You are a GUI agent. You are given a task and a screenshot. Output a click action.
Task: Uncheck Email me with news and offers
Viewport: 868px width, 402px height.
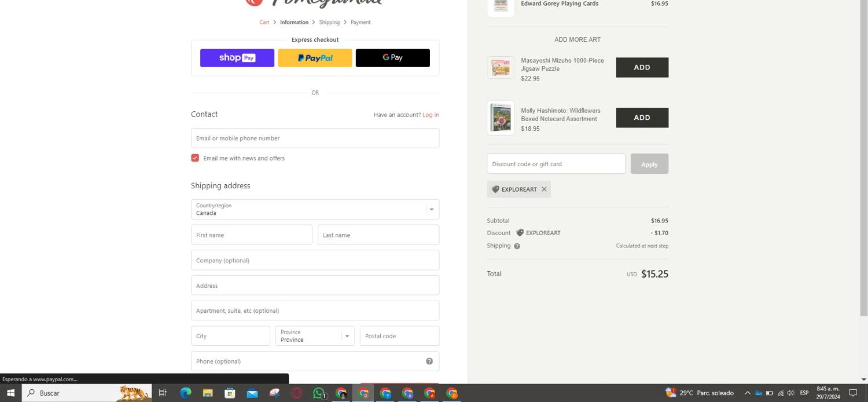point(195,158)
